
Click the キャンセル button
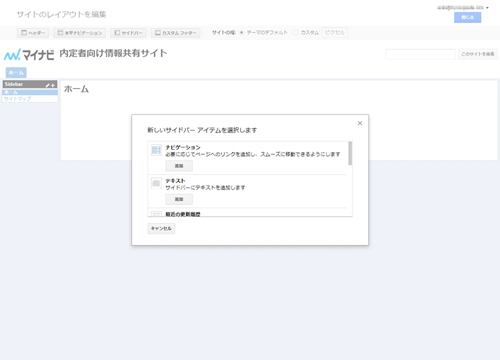tap(161, 228)
